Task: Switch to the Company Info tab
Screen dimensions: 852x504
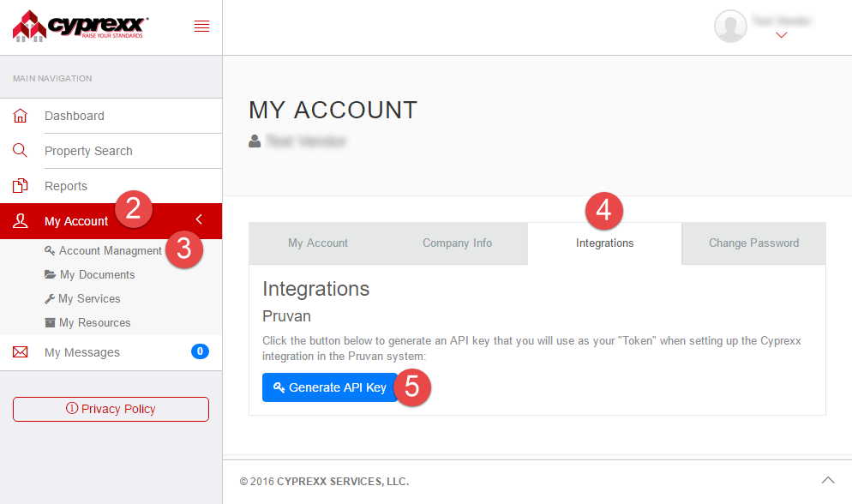Action: point(457,243)
